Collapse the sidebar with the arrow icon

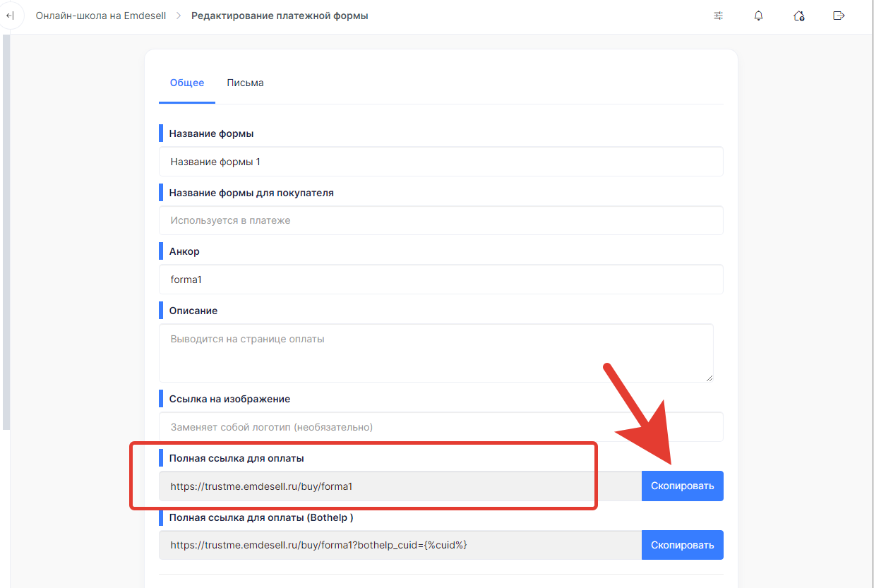point(10,16)
